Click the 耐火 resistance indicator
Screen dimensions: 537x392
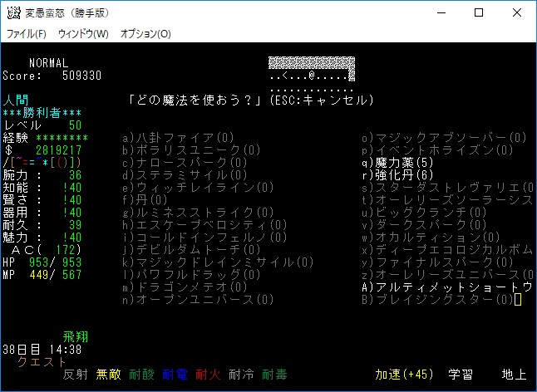(208, 375)
